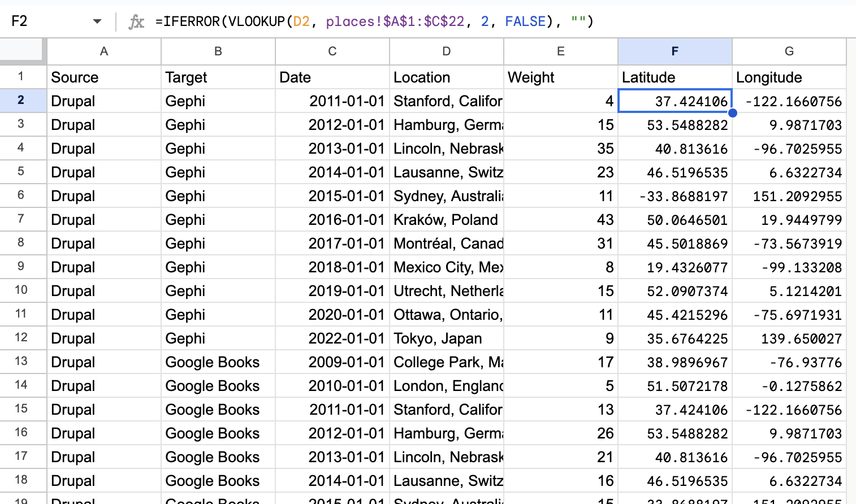Click the Latitude header cell
Viewport: 856px width, 504px height.
(x=675, y=77)
